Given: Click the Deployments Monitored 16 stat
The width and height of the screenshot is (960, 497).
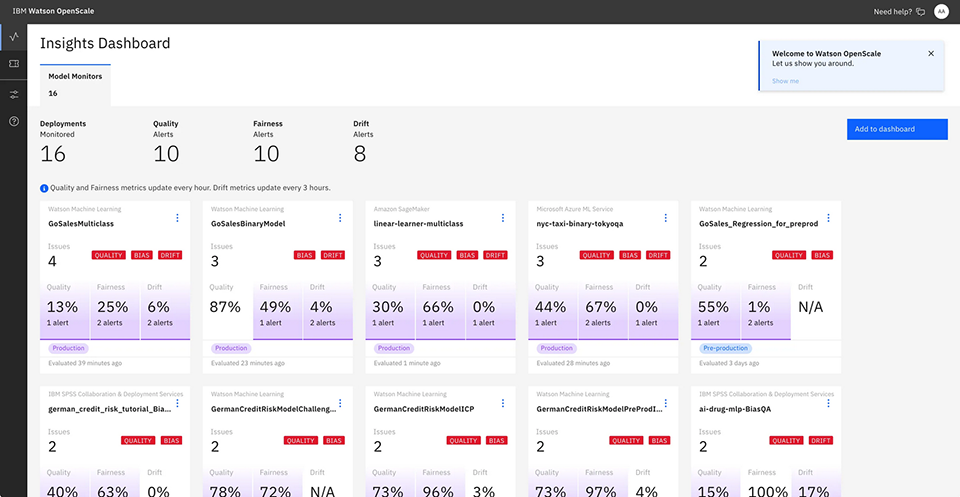Looking at the screenshot, I should [x=63, y=142].
